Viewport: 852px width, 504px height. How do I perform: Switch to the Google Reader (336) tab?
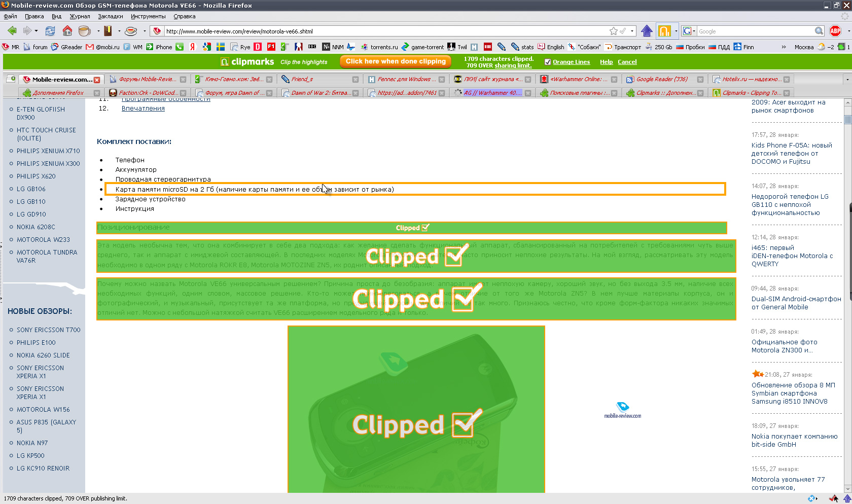pos(665,79)
